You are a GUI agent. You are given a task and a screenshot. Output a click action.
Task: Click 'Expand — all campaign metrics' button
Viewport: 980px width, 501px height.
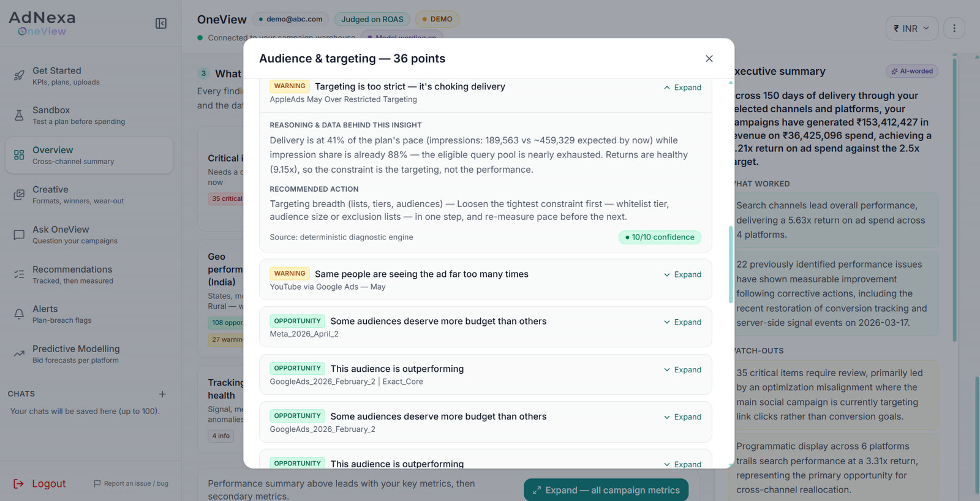click(x=606, y=490)
